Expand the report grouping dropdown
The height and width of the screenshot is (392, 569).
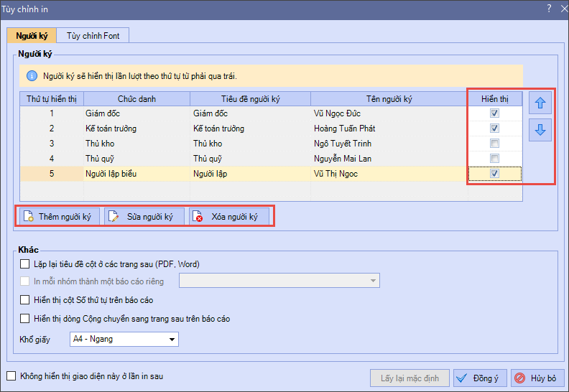click(373, 281)
